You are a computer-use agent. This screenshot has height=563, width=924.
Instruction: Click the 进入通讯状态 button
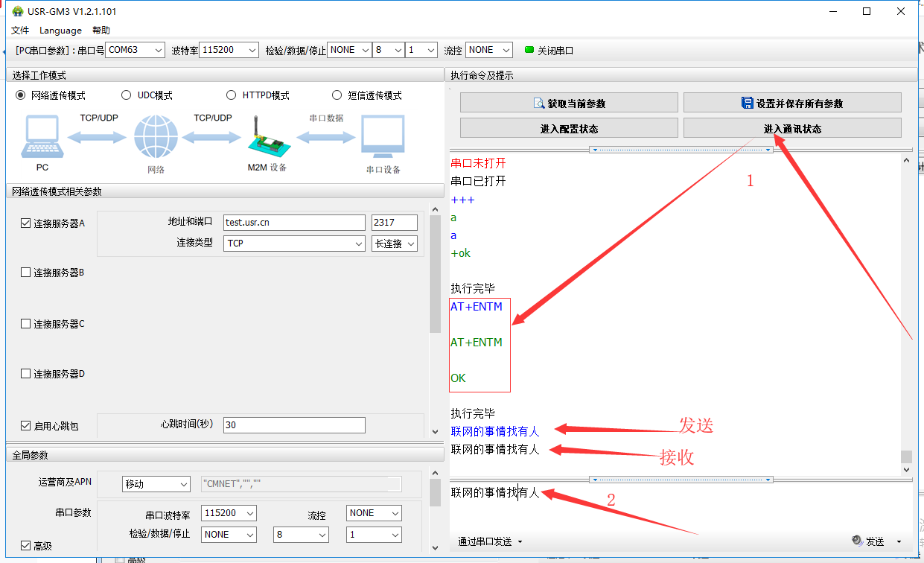792,128
